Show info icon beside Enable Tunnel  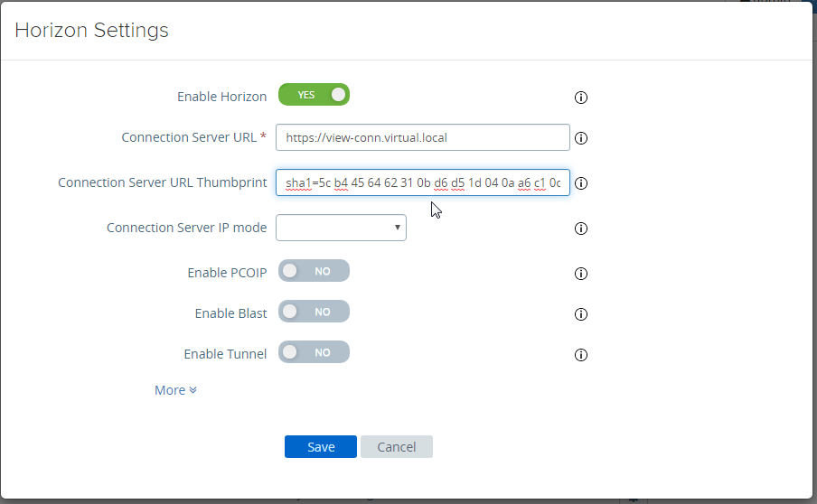point(580,355)
